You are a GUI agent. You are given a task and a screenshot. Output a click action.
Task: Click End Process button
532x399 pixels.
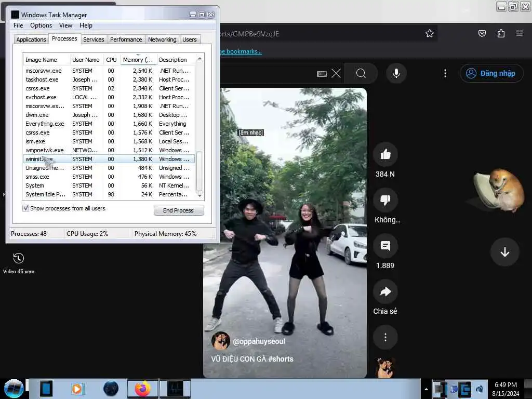pyautogui.click(x=179, y=210)
